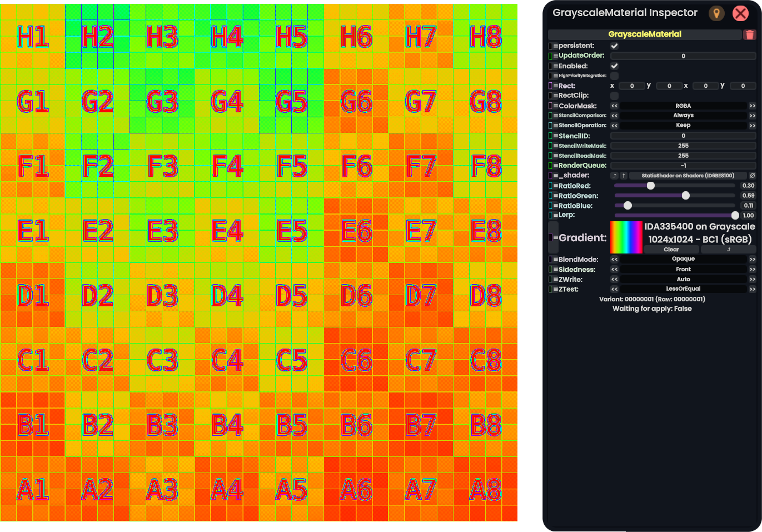762x532 pixels.
Task: Click the RatioGreen slider handle
Action: pyautogui.click(x=685, y=196)
